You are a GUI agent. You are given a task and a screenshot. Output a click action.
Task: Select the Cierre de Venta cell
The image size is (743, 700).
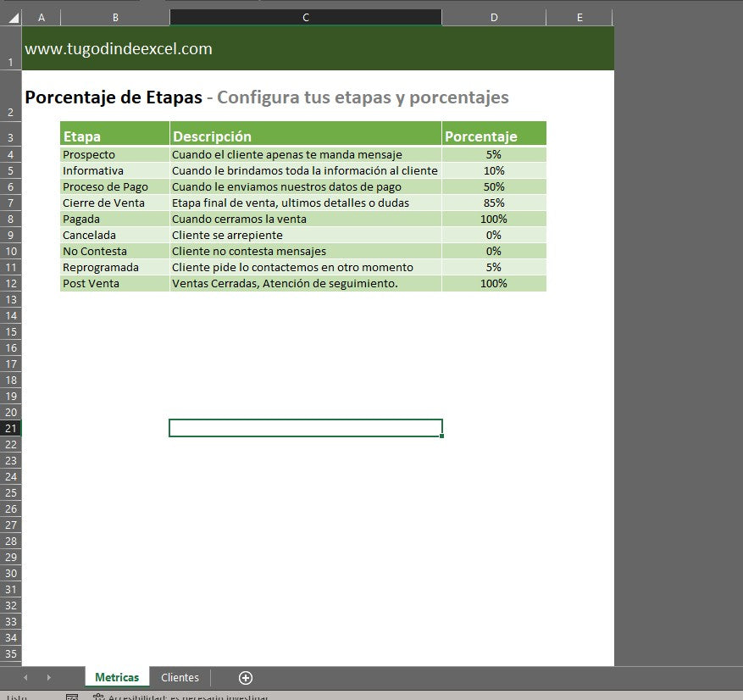[114, 203]
